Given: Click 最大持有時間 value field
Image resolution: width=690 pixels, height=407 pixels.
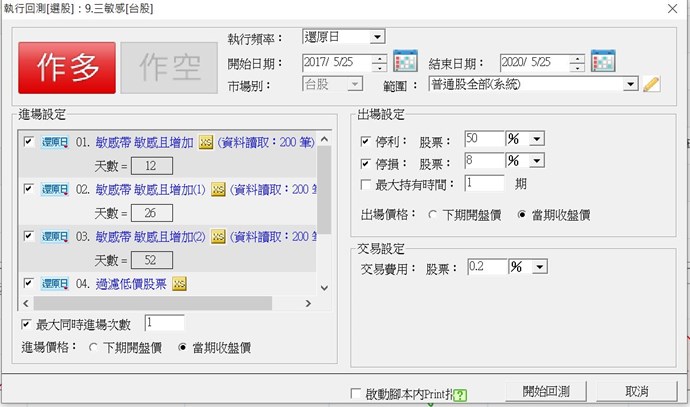Looking at the screenshot, I should click(484, 183).
